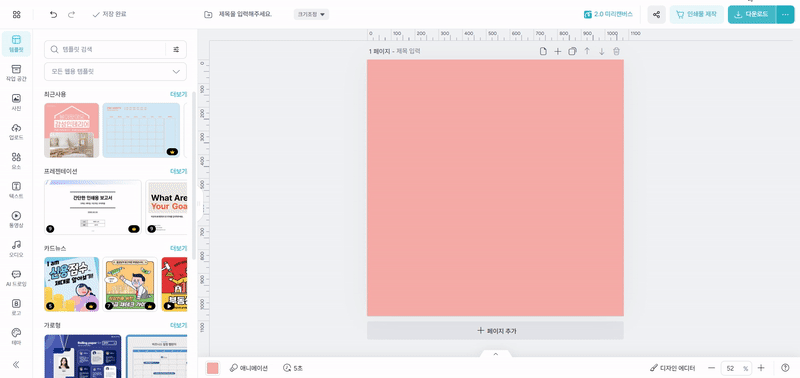
Task: Open the page background color swatch
Action: 213,368
